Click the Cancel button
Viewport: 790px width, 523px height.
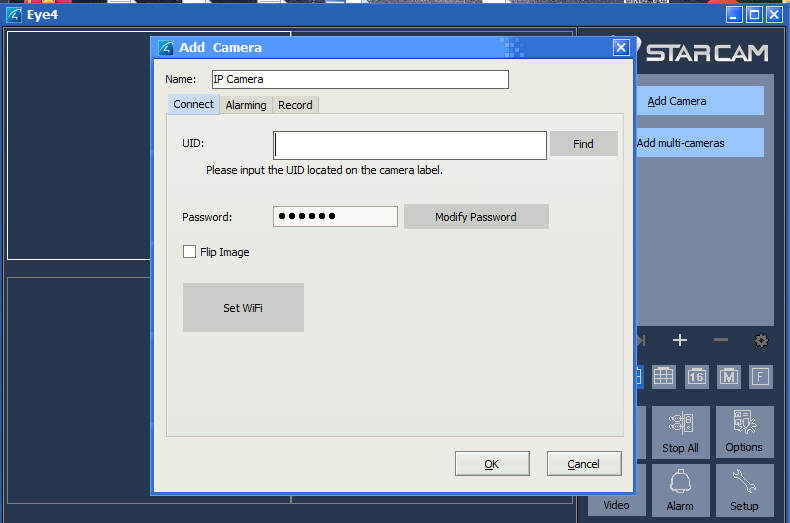click(584, 464)
